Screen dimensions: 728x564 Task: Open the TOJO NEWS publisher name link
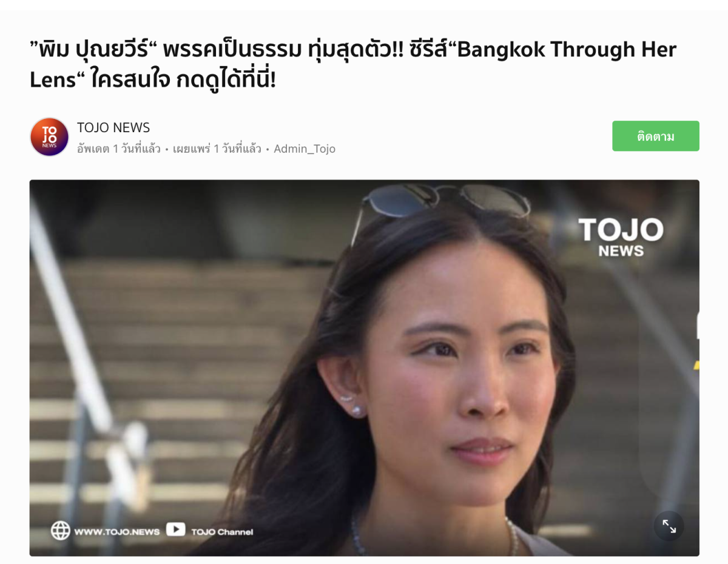point(113,127)
